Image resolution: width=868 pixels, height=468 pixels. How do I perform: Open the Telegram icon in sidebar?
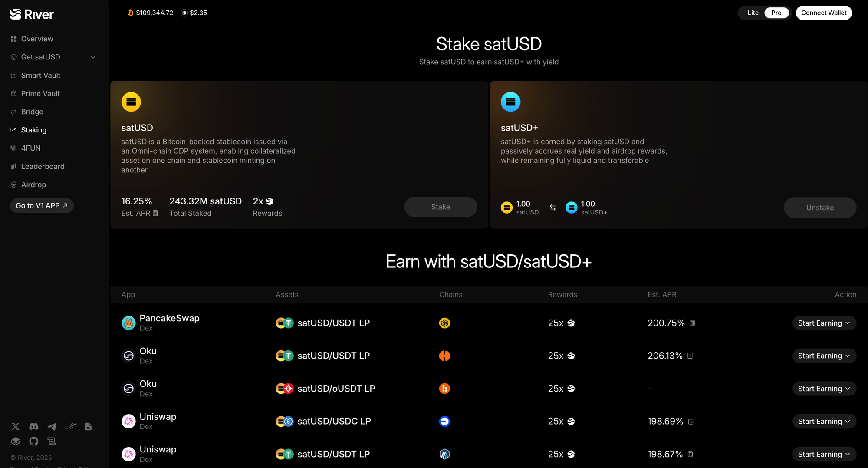pyautogui.click(x=52, y=427)
